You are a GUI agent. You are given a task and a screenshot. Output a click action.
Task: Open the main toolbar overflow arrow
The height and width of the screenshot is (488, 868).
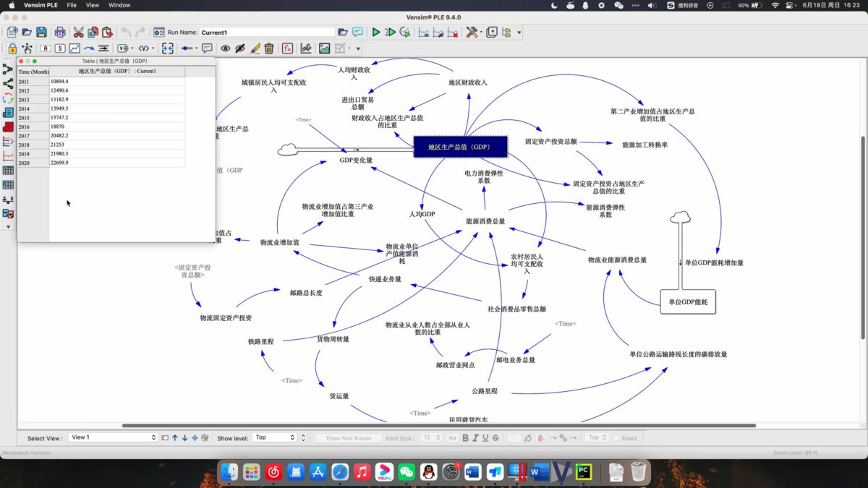click(519, 33)
